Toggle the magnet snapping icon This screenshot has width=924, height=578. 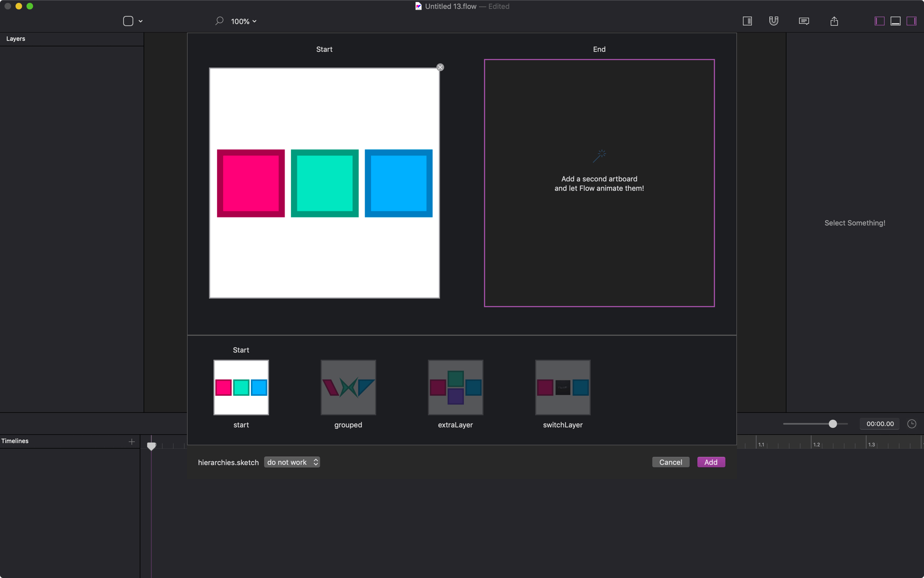click(773, 21)
